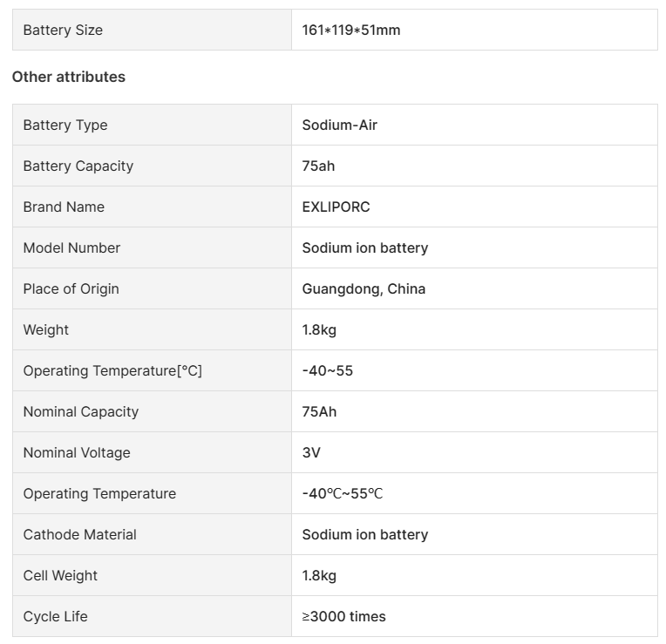Click the Model Number label
Screen dimensions: 666x644
tap(71, 247)
